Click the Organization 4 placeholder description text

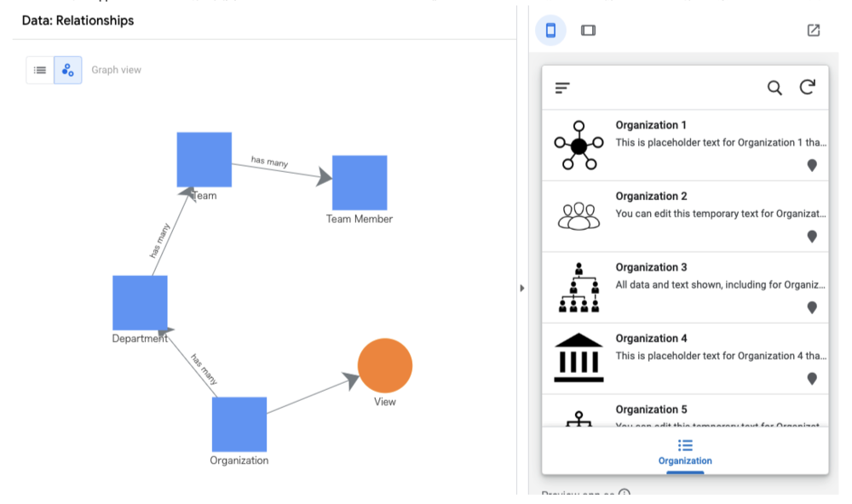point(721,356)
